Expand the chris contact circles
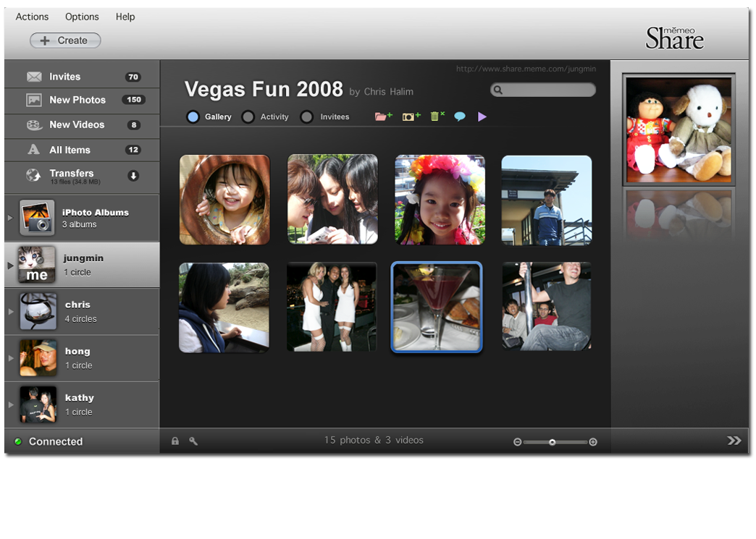The image size is (756, 539). pos(10,312)
